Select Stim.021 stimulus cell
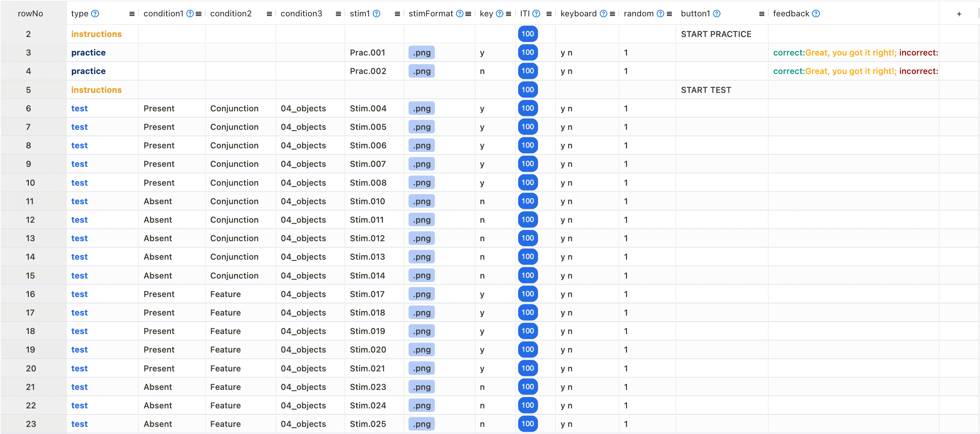Screen dimensions: 980x434 tap(374, 368)
